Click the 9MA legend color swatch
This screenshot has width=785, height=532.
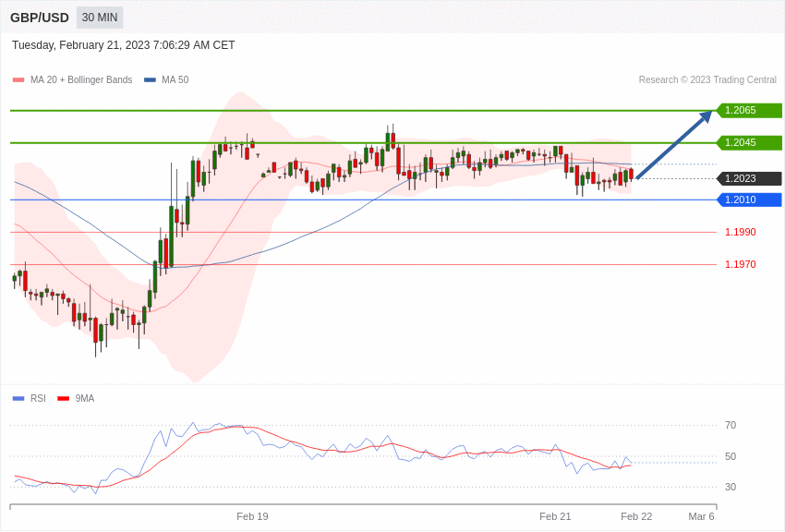point(63,399)
